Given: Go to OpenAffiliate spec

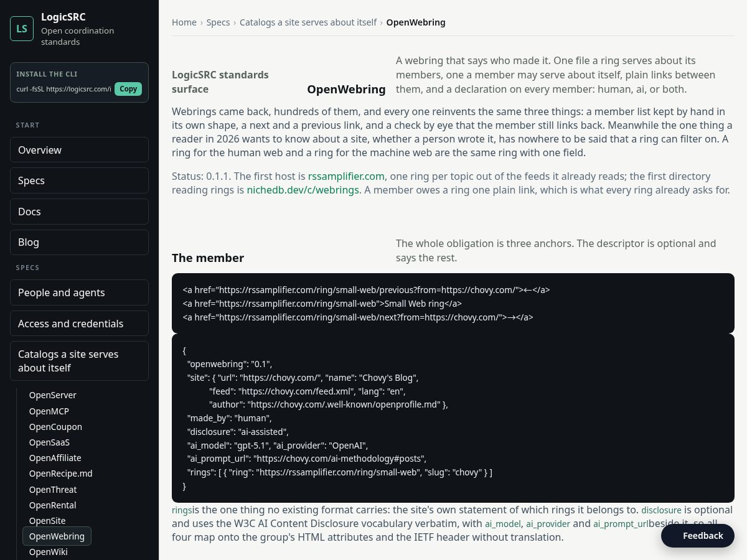Looking at the screenshot, I should coord(55,458).
